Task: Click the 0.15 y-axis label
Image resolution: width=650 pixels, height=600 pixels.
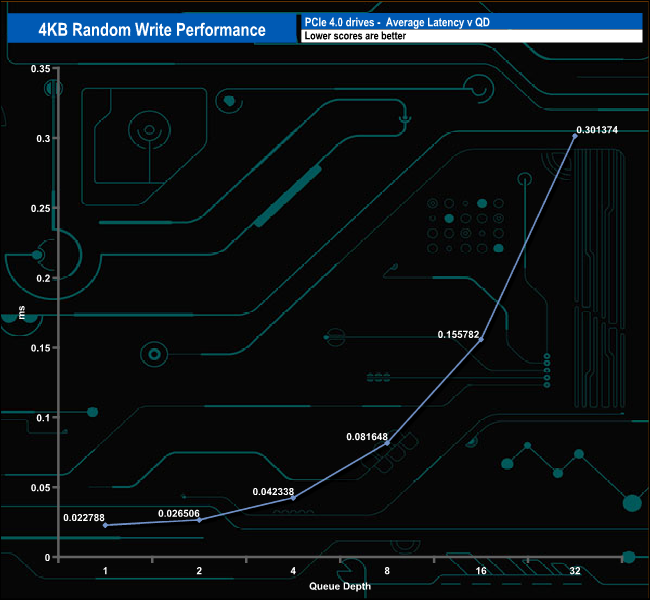Action: [41, 348]
